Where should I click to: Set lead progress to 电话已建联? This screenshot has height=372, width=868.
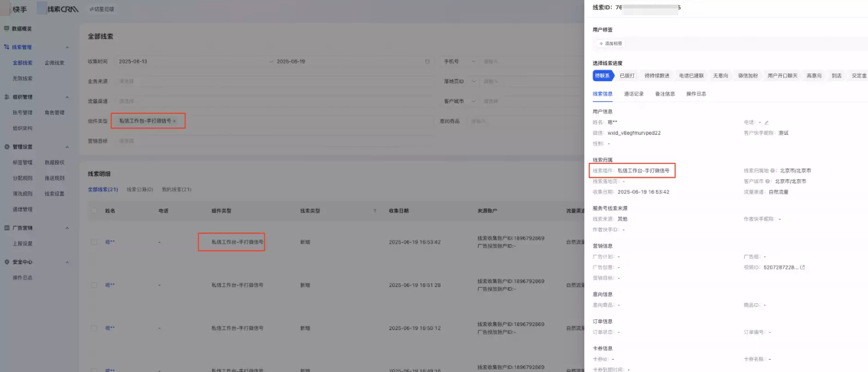(x=691, y=76)
